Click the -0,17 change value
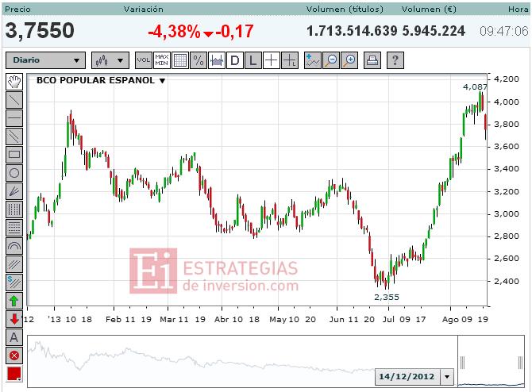Screen dimensions: 532x392 234,32
